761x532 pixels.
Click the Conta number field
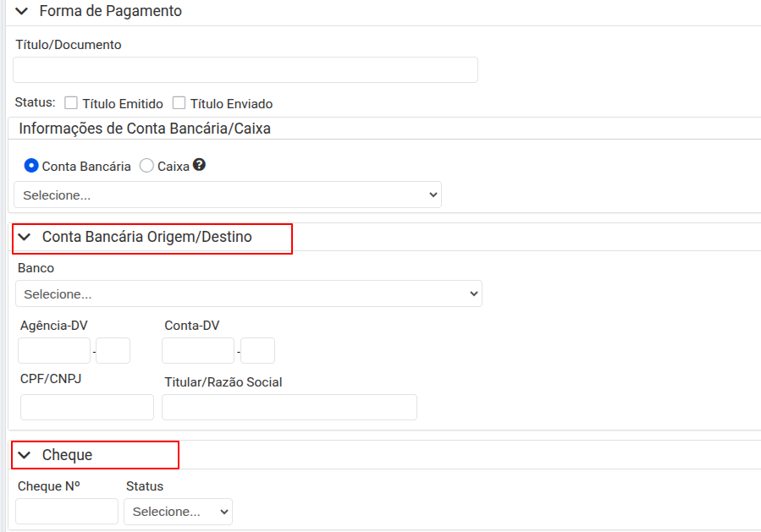click(198, 350)
